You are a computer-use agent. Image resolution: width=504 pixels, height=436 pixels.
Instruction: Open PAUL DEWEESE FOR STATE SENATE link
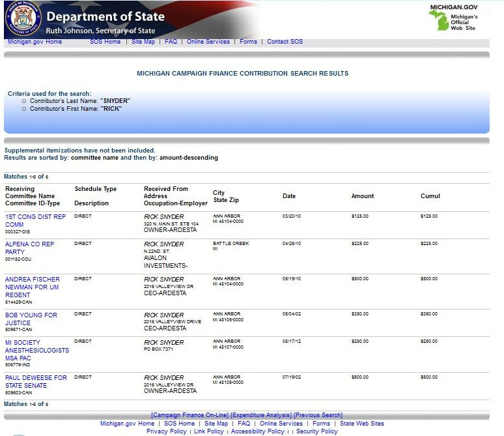36,382
